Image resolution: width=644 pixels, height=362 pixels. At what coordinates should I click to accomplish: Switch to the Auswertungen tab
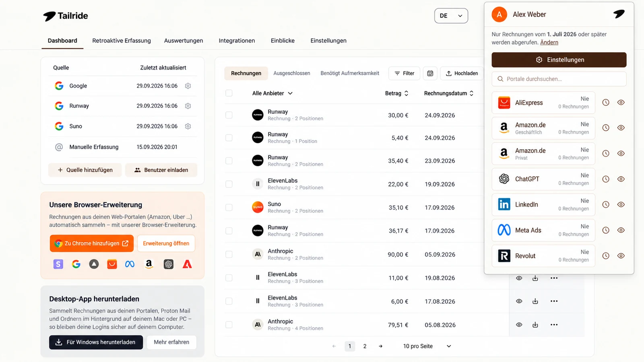(x=184, y=41)
